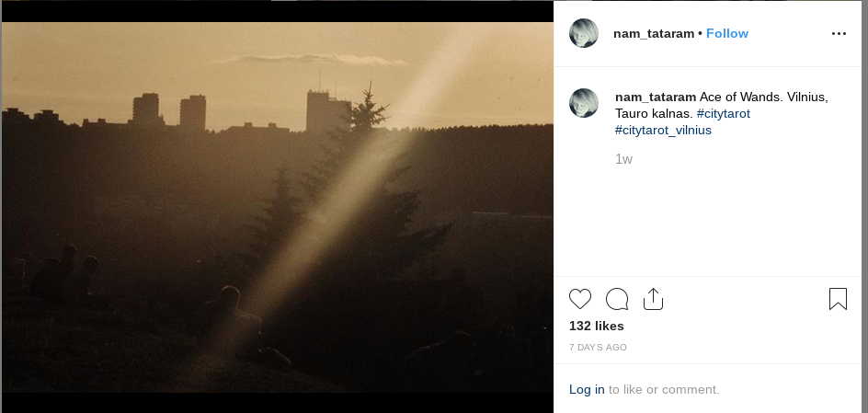Open comments via the speech bubble icon

[617, 299]
